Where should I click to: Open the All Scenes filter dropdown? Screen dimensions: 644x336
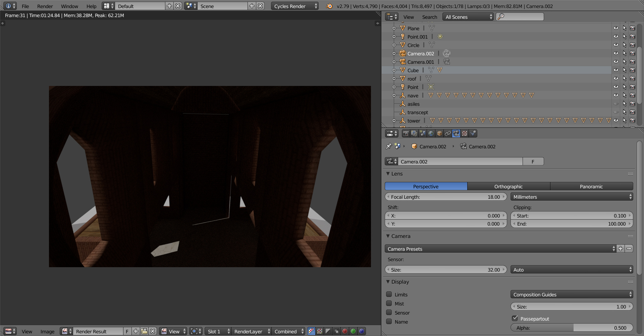coord(468,17)
